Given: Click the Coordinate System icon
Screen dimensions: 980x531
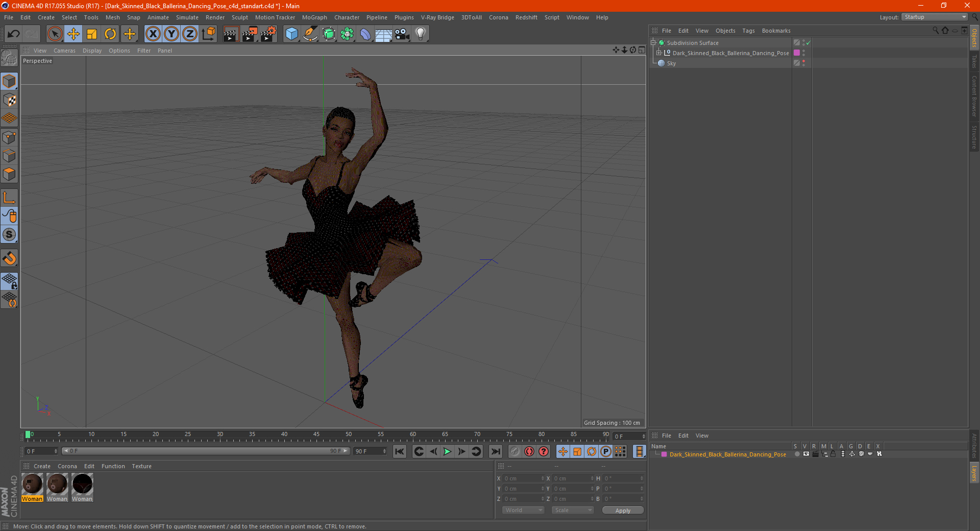Looking at the screenshot, I should 208,34.
